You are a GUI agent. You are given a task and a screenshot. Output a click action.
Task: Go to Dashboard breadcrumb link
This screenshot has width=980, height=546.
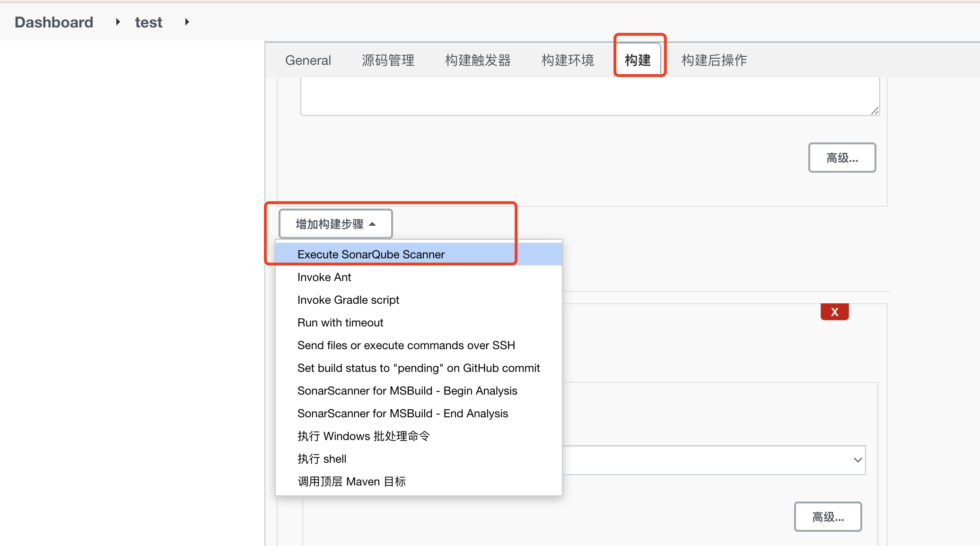point(54,22)
